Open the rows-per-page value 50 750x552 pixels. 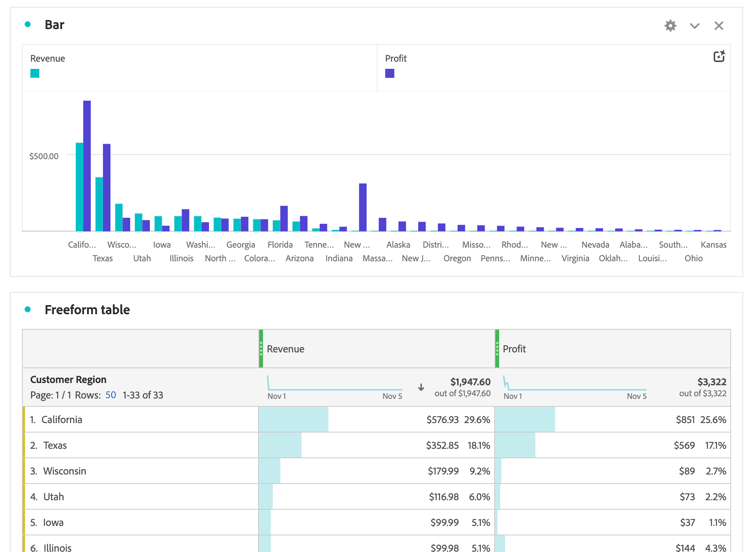point(110,395)
